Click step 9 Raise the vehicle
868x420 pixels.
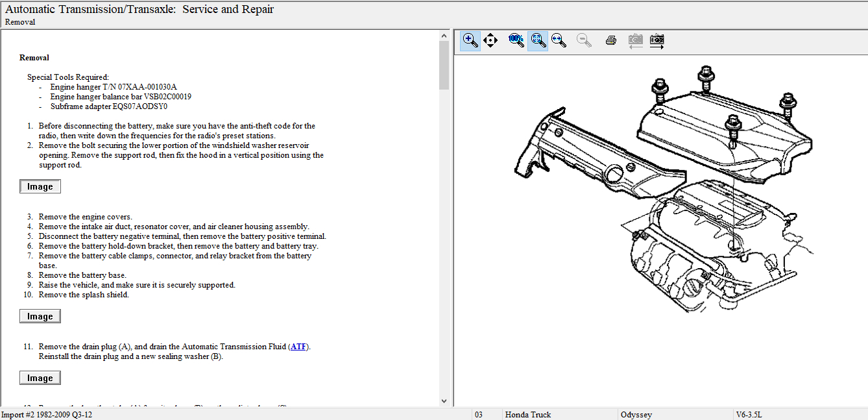pyautogui.click(x=137, y=285)
